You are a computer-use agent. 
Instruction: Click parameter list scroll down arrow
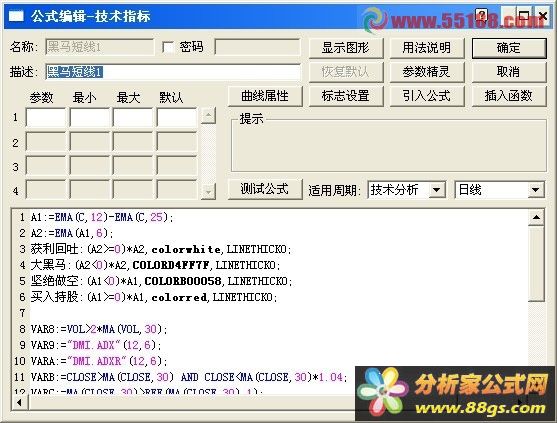point(208,192)
